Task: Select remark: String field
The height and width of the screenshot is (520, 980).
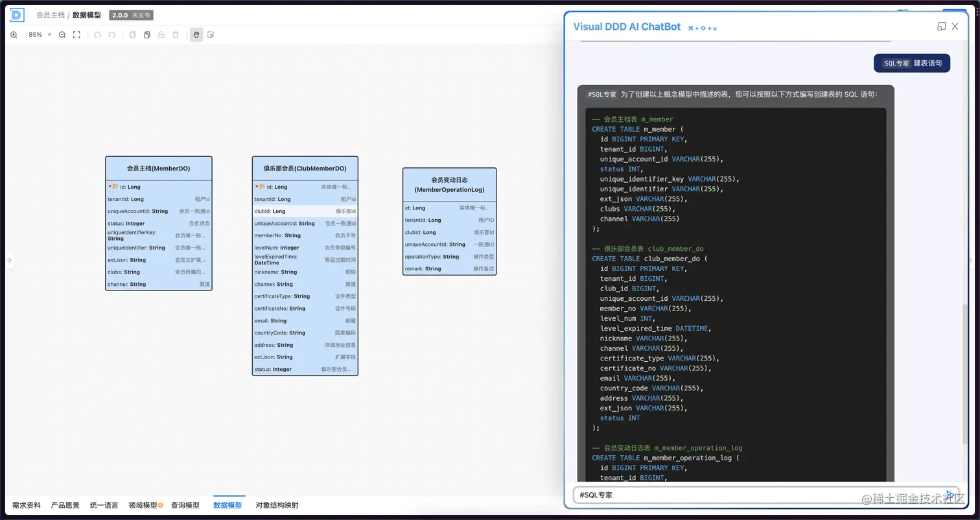Action: (450, 268)
